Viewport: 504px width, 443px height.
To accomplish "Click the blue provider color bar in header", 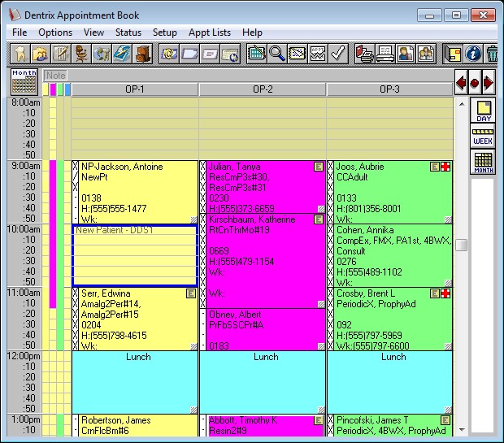I will [x=67, y=89].
